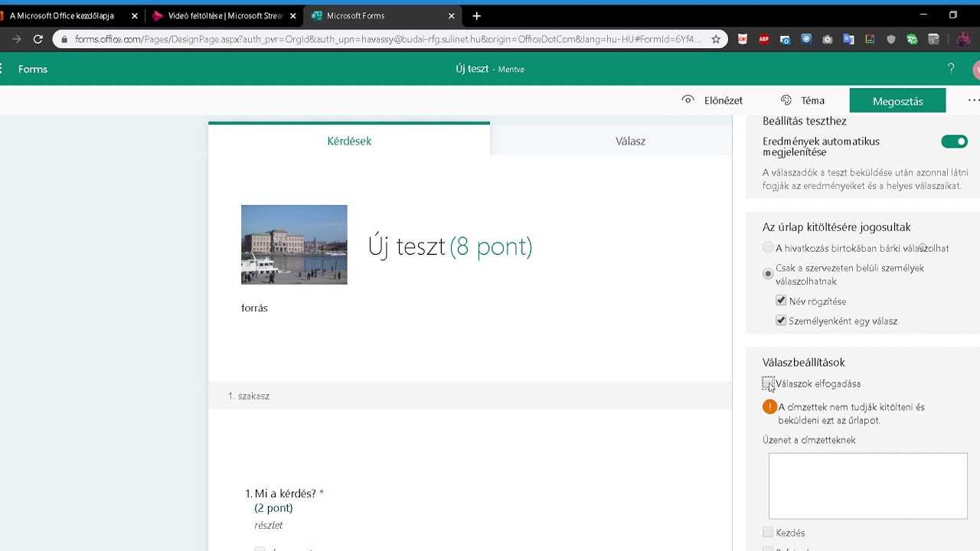Check the Válaszok elfogadása checkbox
Screen dimensions: 980x551
pyautogui.click(x=768, y=383)
